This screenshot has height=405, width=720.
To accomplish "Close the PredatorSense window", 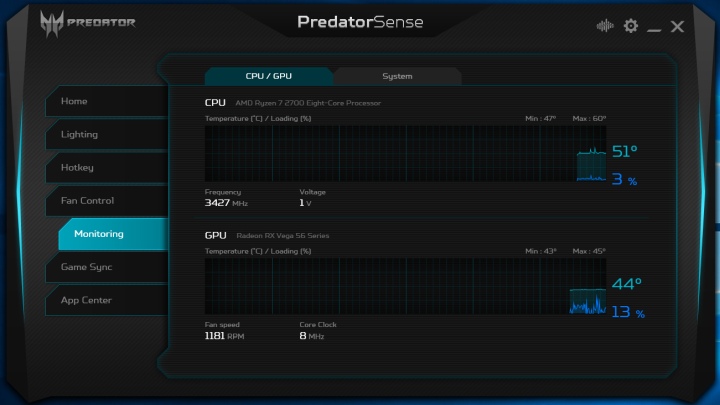I will coord(677,26).
